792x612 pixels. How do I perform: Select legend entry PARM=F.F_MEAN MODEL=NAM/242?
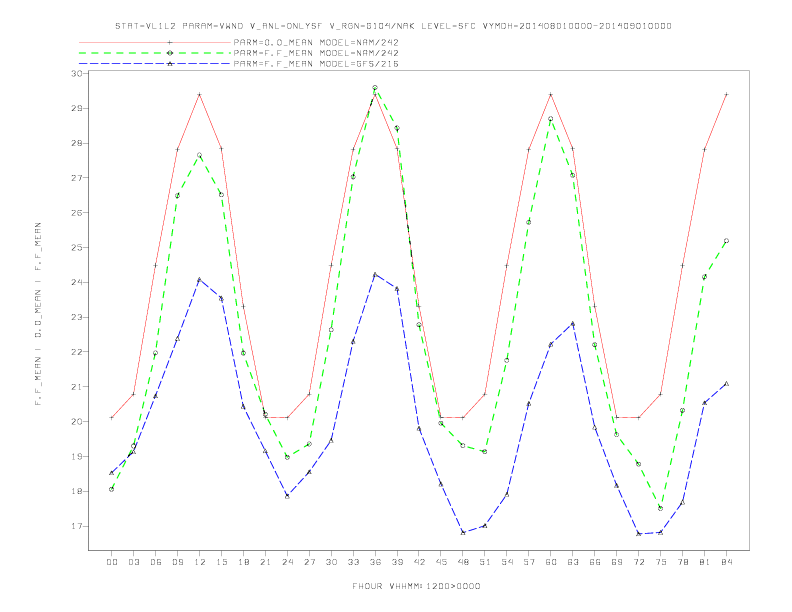coord(316,53)
